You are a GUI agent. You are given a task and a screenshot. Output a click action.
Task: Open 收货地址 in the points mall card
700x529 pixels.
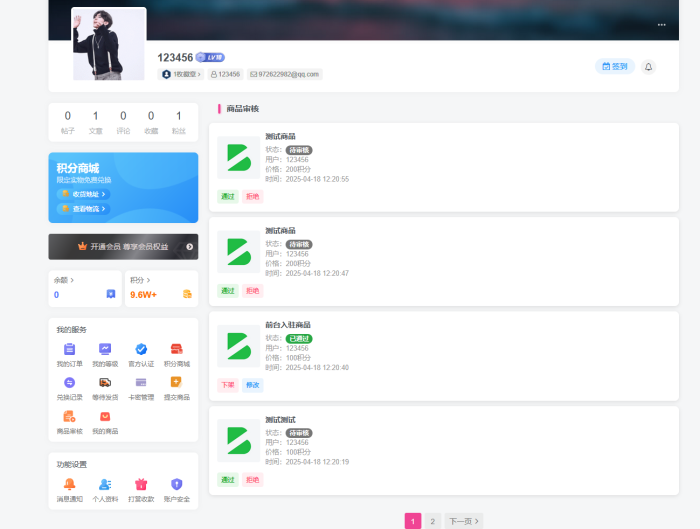point(84,194)
